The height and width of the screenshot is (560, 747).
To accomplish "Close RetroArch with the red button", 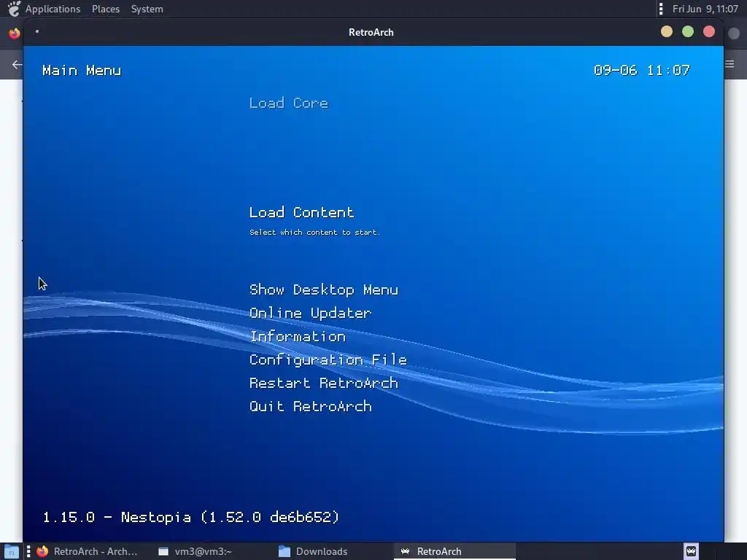I will click(x=709, y=32).
